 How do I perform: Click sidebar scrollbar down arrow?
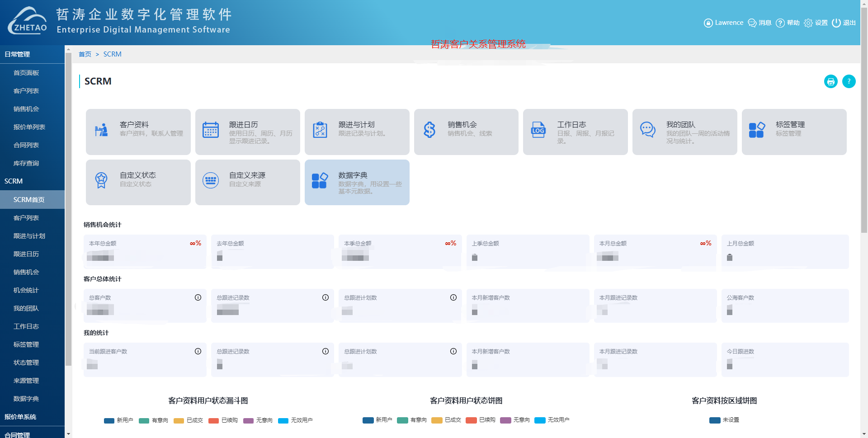(68, 434)
